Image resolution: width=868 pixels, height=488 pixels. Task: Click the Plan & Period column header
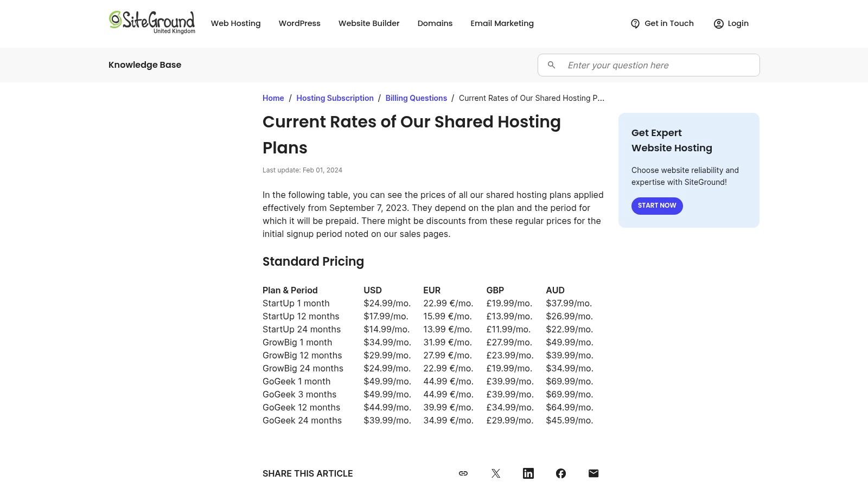(x=290, y=290)
